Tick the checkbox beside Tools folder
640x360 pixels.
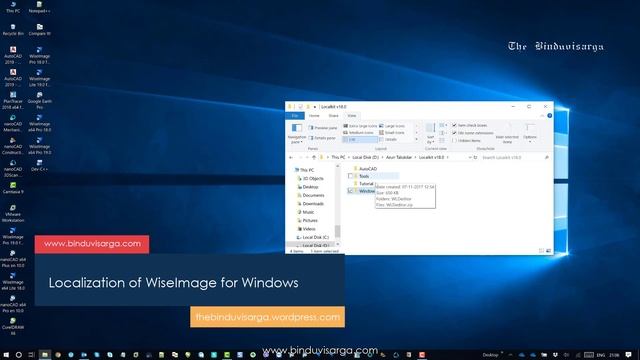[350, 176]
